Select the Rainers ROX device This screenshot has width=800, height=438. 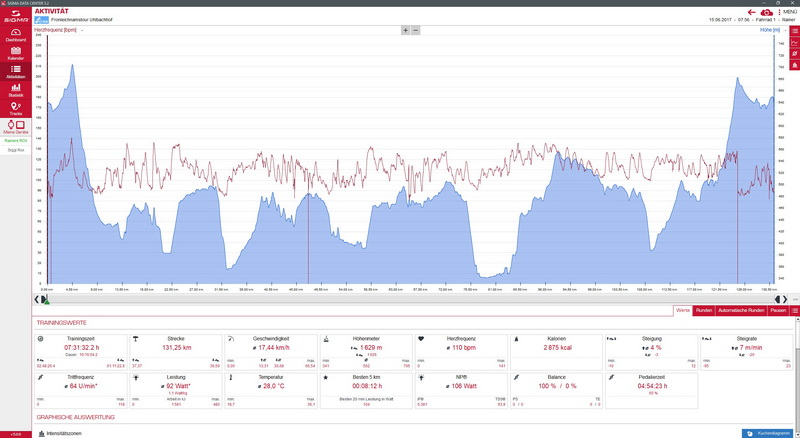coord(15,141)
